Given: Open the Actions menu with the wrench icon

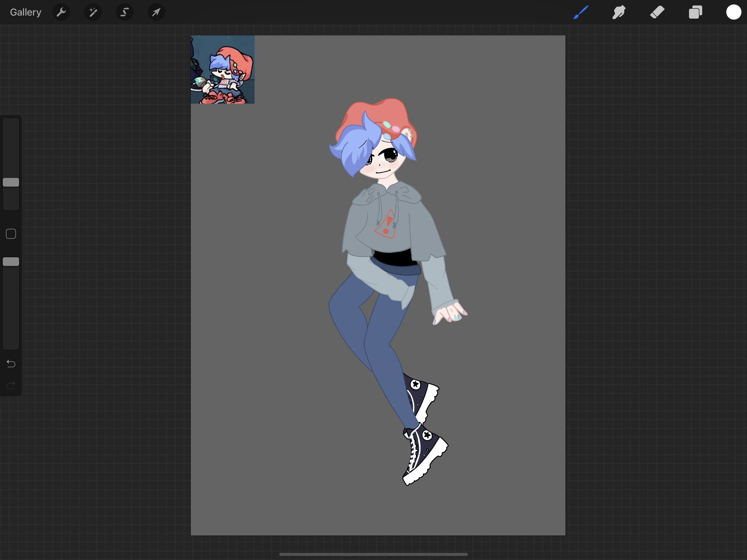Looking at the screenshot, I should click(x=62, y=12).
